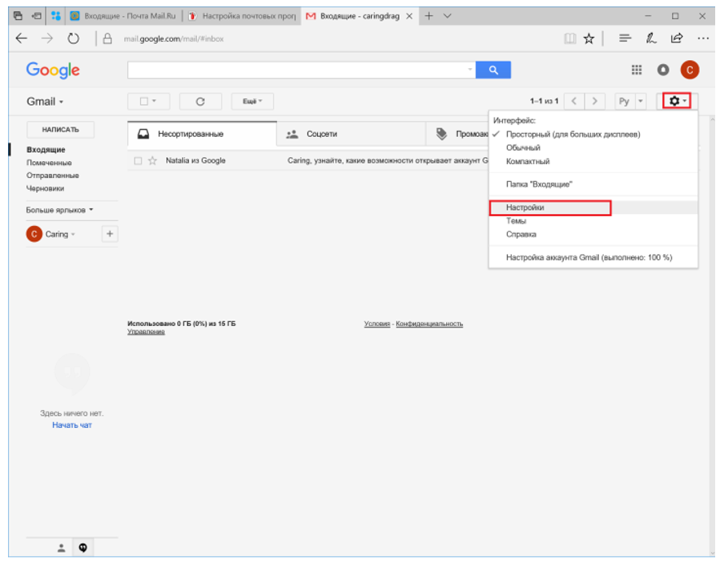Open Справка from the gear menu

521,235
